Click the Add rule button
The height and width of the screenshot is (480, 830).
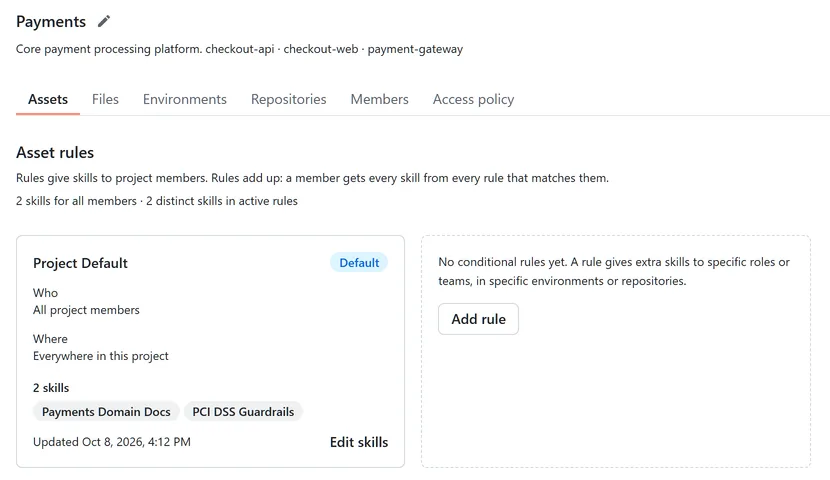(x=479, y=319)
